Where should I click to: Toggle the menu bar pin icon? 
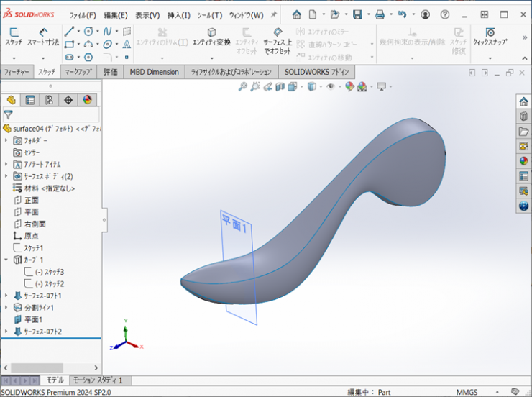273,14
